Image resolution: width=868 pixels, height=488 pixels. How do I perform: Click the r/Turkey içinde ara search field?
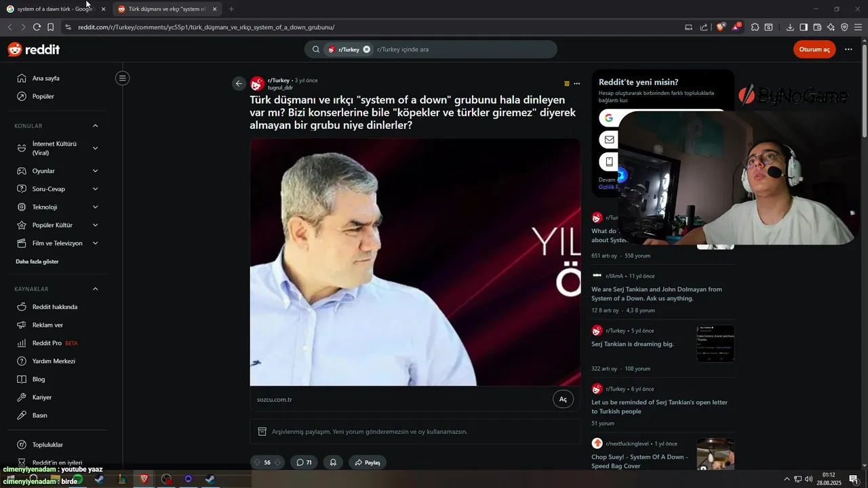point(461,49)
